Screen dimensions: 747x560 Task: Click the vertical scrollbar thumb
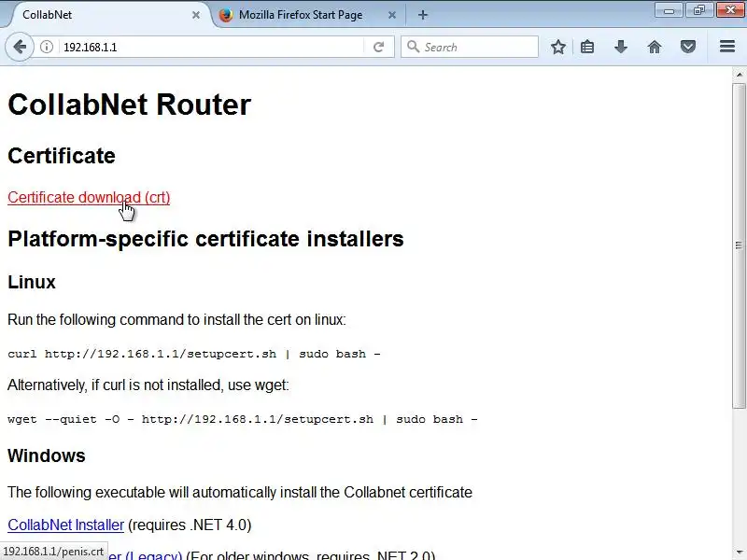[x=739, y=245]
